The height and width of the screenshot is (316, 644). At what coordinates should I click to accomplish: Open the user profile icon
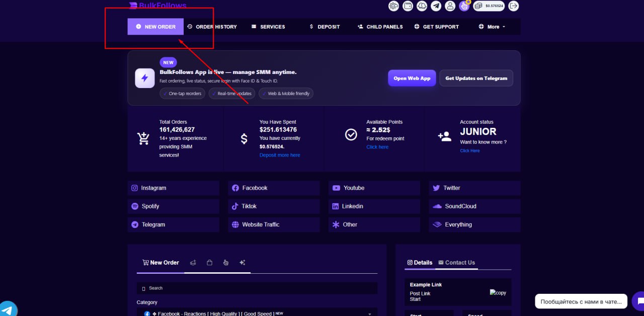coord(450,6)
